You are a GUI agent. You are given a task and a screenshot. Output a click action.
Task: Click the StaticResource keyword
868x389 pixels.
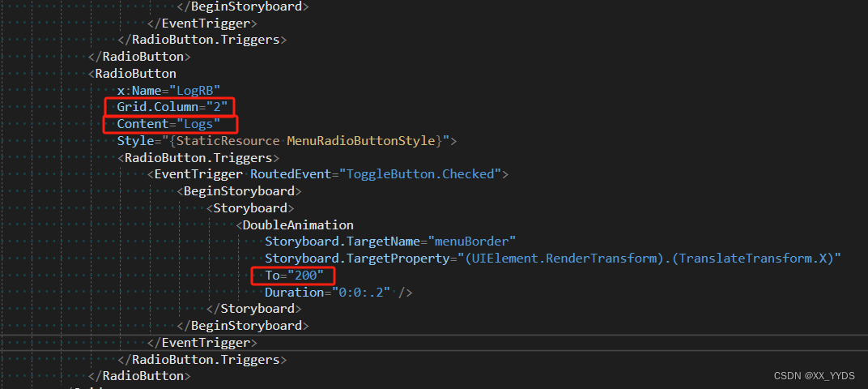tap(228, 141)
